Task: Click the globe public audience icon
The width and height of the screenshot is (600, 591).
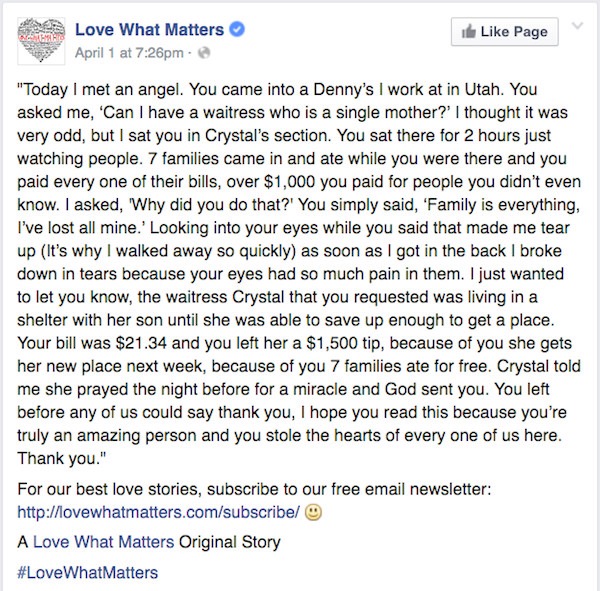Action: click(204, 53)
